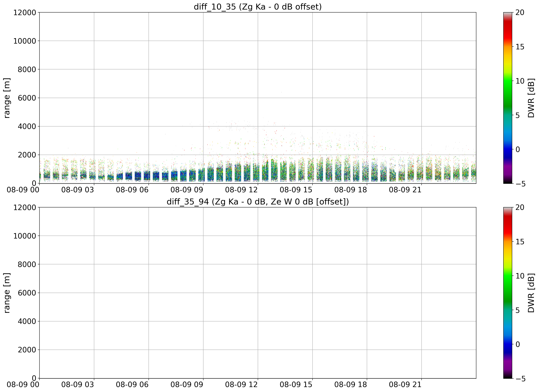This screenshot has width=539, height=392.
Task: Click the "diff_10_35 (Zg Ka - 0 dB offset)" title
Action: 258,7
